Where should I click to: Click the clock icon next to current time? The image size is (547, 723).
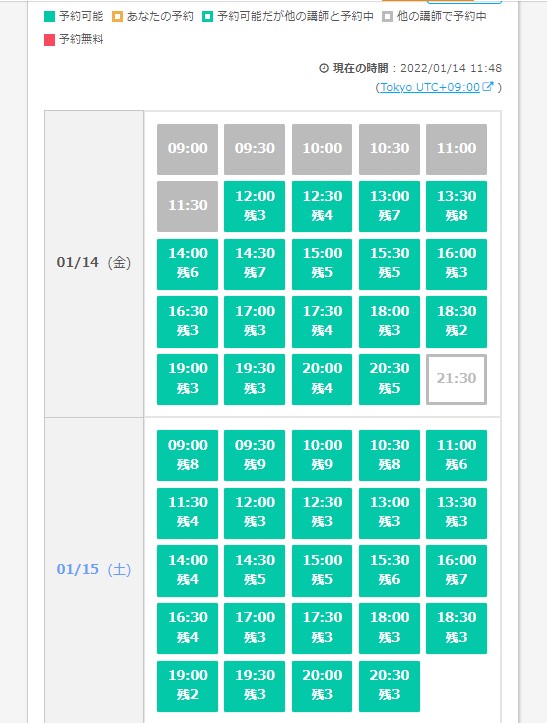click(x=324, y=68)
